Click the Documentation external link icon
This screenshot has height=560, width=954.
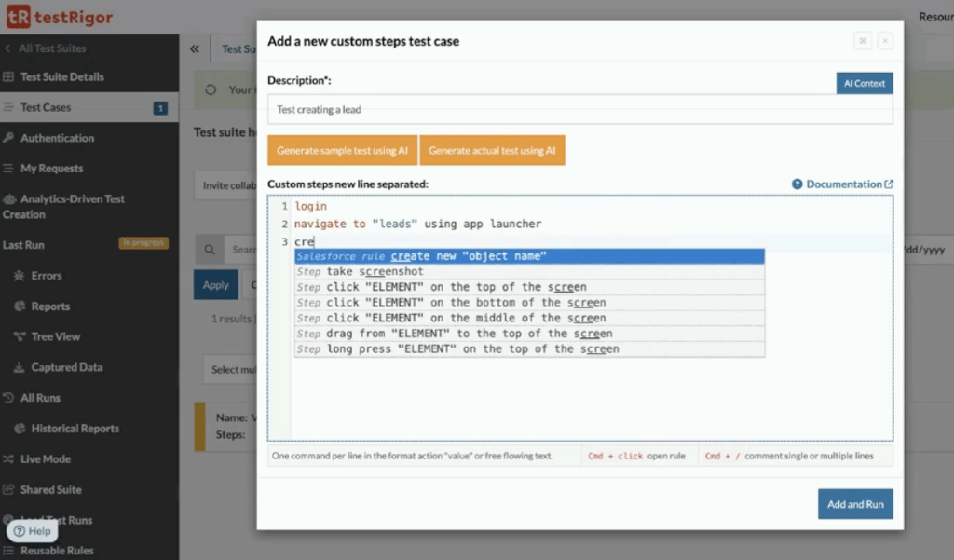tap(889, 184)
